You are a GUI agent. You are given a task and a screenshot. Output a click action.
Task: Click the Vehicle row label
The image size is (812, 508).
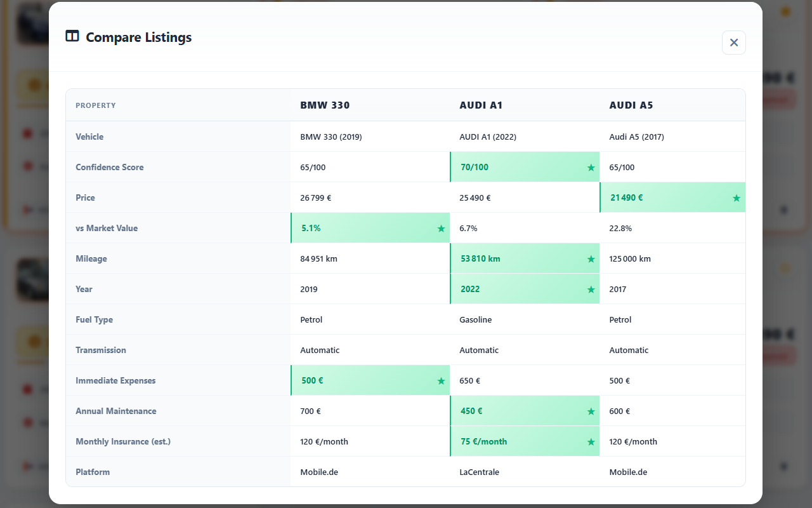pos(89,137)
